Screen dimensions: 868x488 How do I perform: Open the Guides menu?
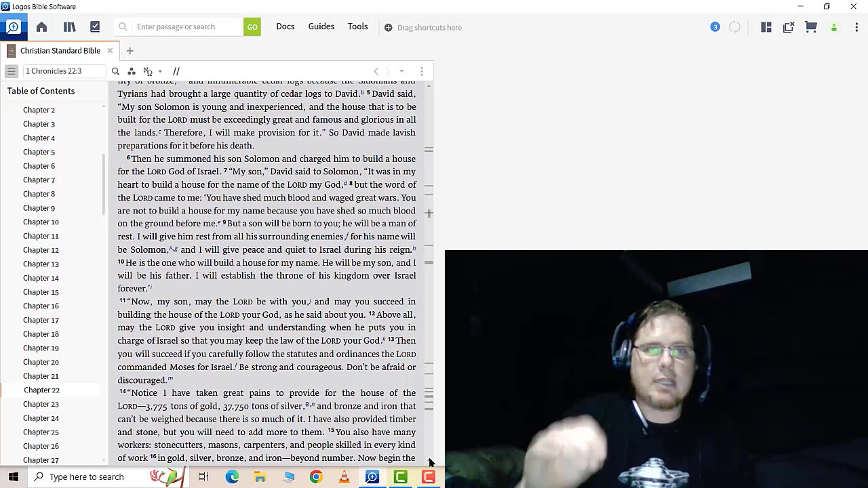coord(321,26)
